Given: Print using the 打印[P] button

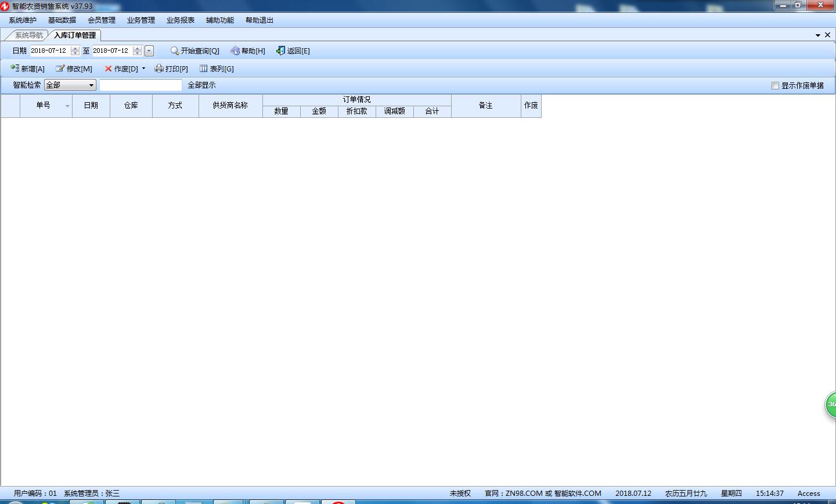Looking at the screenshot, I should (171, 69).
